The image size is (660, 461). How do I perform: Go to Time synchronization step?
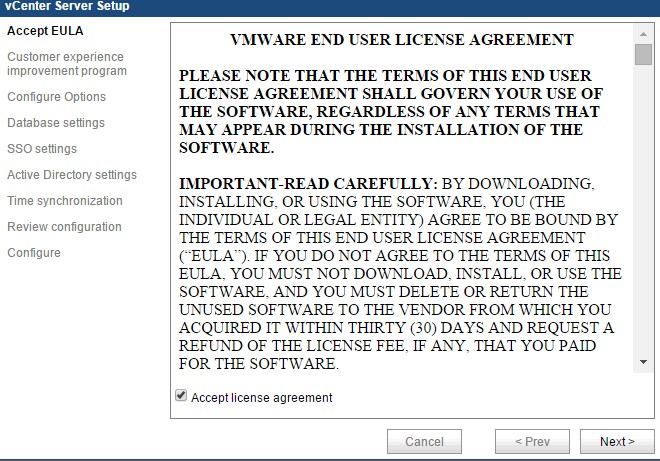[x=65, y=201]
